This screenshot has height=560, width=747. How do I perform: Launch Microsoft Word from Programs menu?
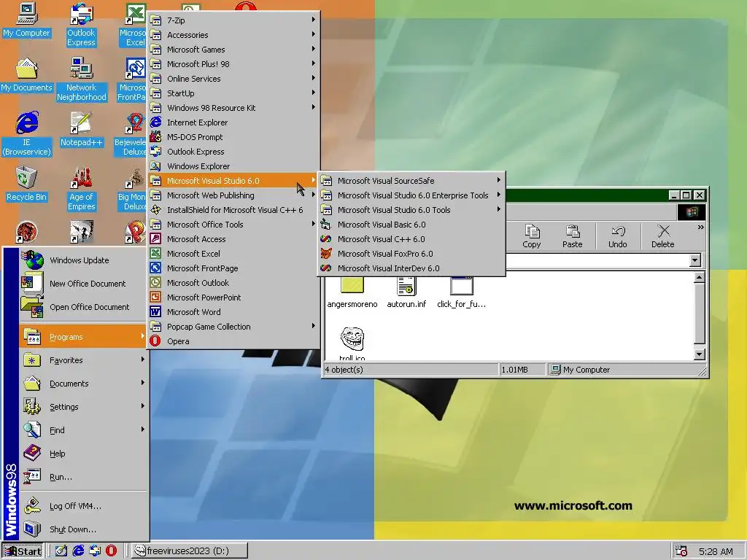pyautogui.click(x=233, y=312)
